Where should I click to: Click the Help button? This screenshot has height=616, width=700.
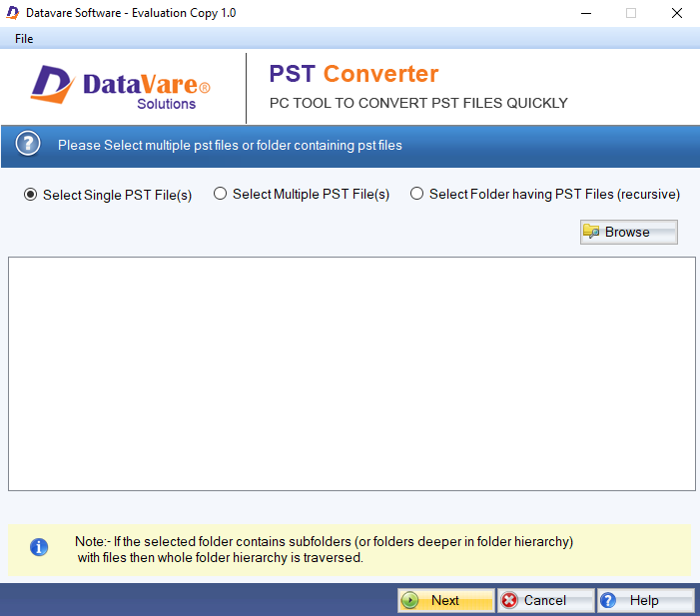[645, 600]
